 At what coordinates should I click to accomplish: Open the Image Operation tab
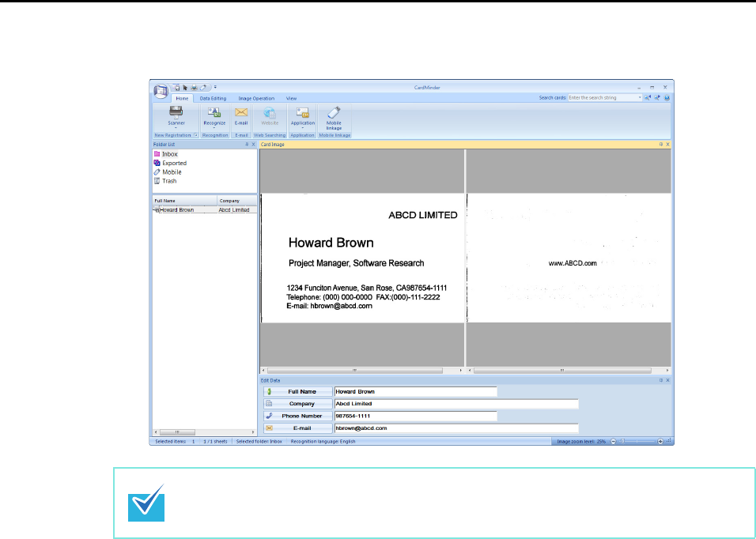pyautogui.click(x=256, y=98)
